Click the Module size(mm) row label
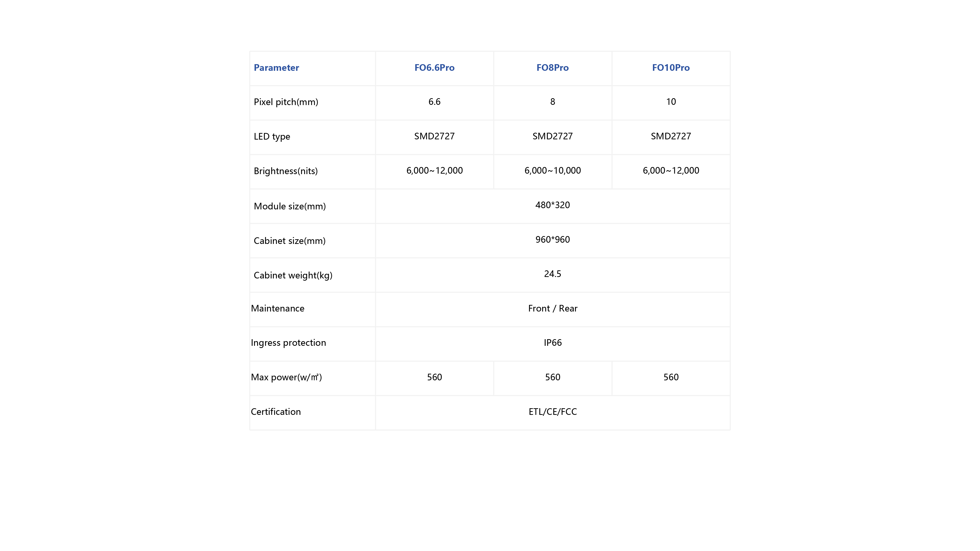This screenshot has width=980, height=551. click(x=290, y=206)
